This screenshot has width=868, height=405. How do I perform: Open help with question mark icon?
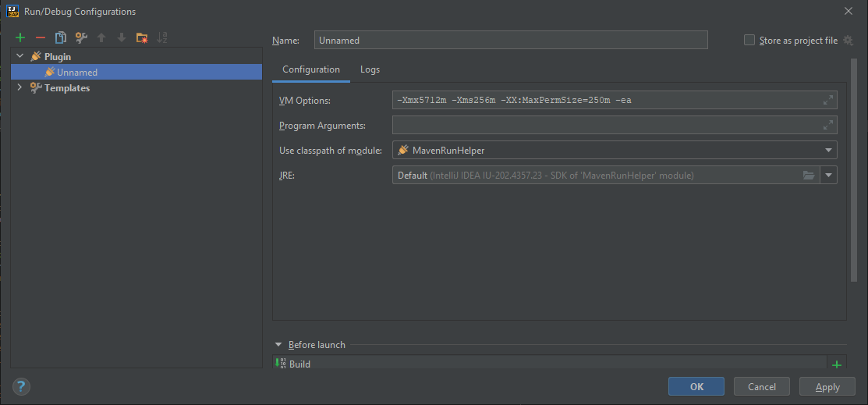(21, 386)
